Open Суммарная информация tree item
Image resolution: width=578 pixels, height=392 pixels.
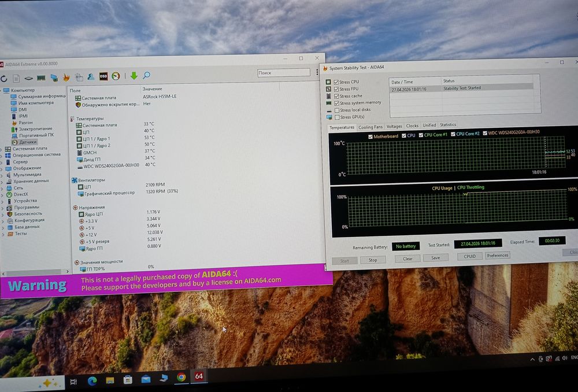42,96
